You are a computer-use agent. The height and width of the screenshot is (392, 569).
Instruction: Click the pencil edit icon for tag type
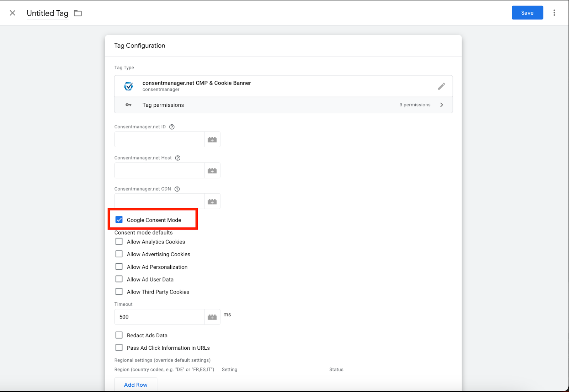coord(441,86)
